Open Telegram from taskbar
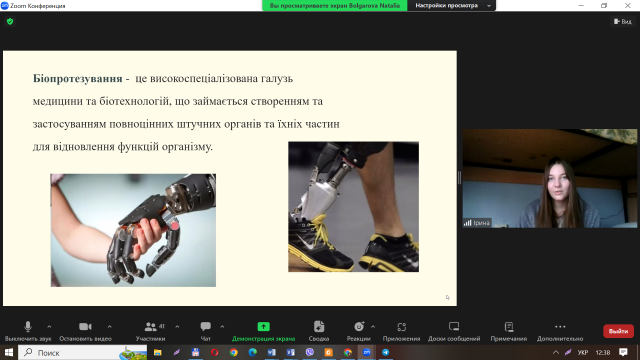Screen dimensions: 640x360 coord(385,352)
